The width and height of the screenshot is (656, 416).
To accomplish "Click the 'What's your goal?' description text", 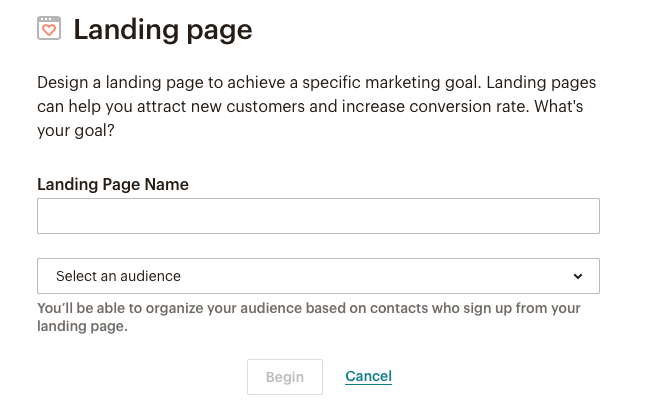I will click(310, 118).
